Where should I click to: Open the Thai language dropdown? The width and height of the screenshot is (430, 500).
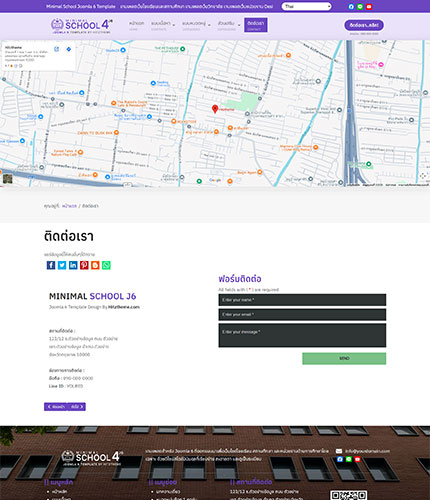(306, 6)
